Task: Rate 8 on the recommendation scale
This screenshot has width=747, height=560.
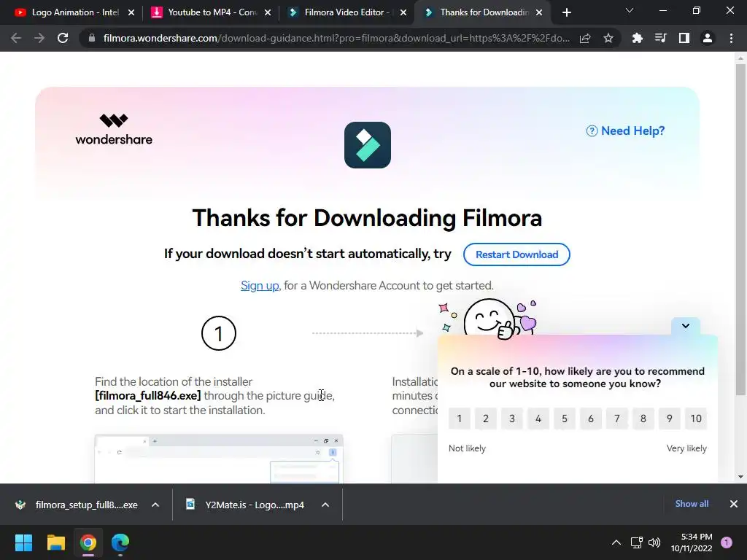Action: [643, 419]
